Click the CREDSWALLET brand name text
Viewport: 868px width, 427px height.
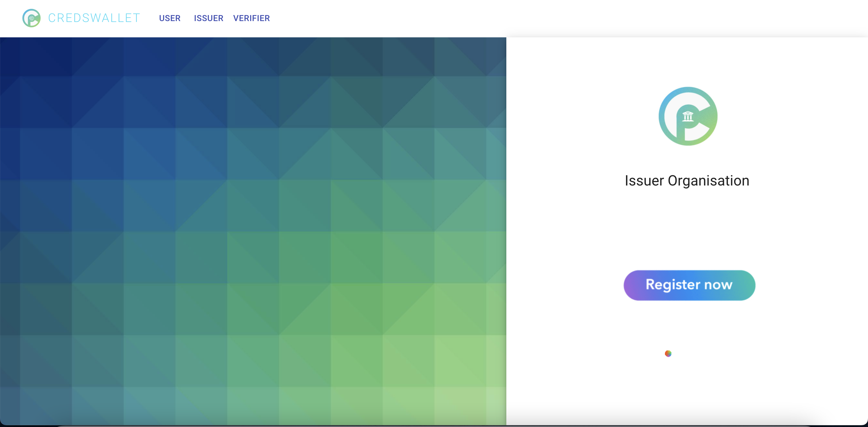pos(94,18)
